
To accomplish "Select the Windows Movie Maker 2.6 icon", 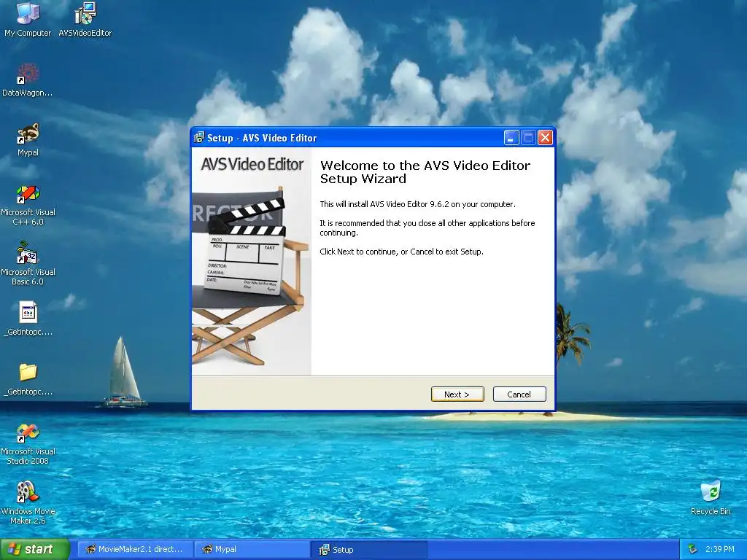I will click(x=28, y=503).
